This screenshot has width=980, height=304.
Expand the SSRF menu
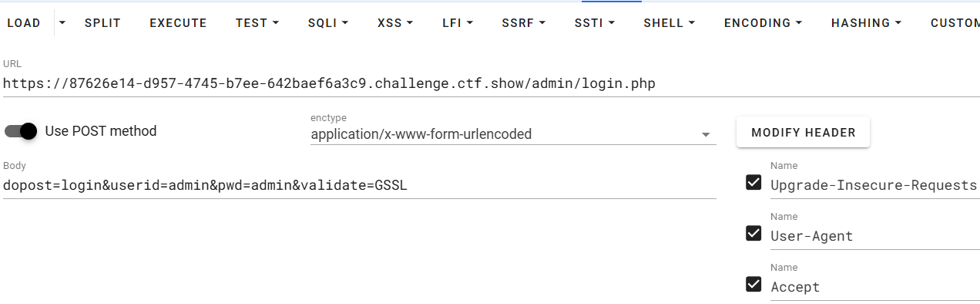pos(523,23)
